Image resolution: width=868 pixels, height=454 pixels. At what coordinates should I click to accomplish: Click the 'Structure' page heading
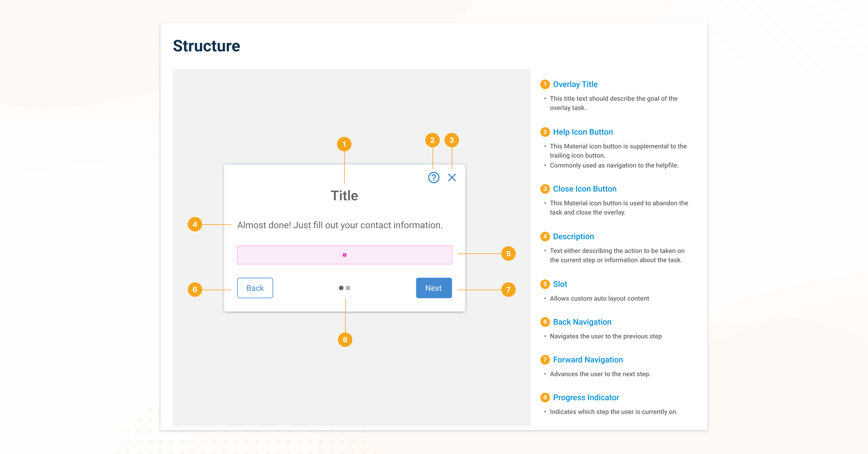pyautogui.click(x=206, y=46)
